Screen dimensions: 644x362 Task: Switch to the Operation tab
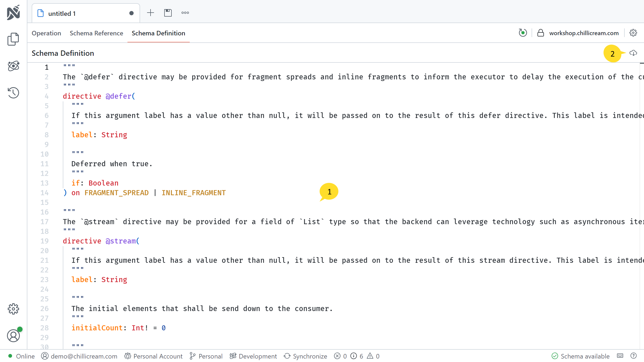coord(46,33)
